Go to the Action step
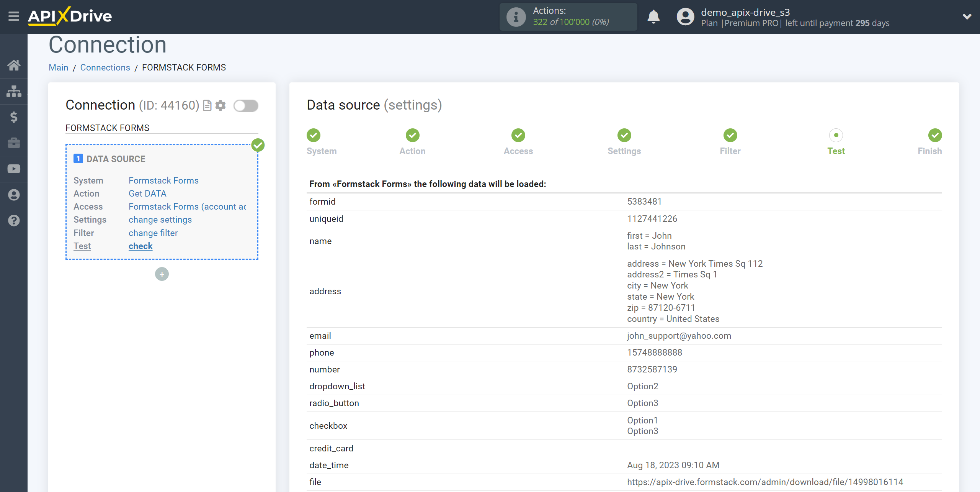This screenshot has height=492, width=980. 412,151
